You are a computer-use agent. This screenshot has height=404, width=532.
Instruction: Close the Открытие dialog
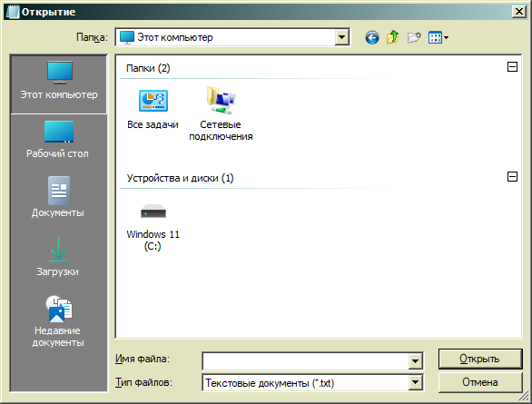click(518, 12)
